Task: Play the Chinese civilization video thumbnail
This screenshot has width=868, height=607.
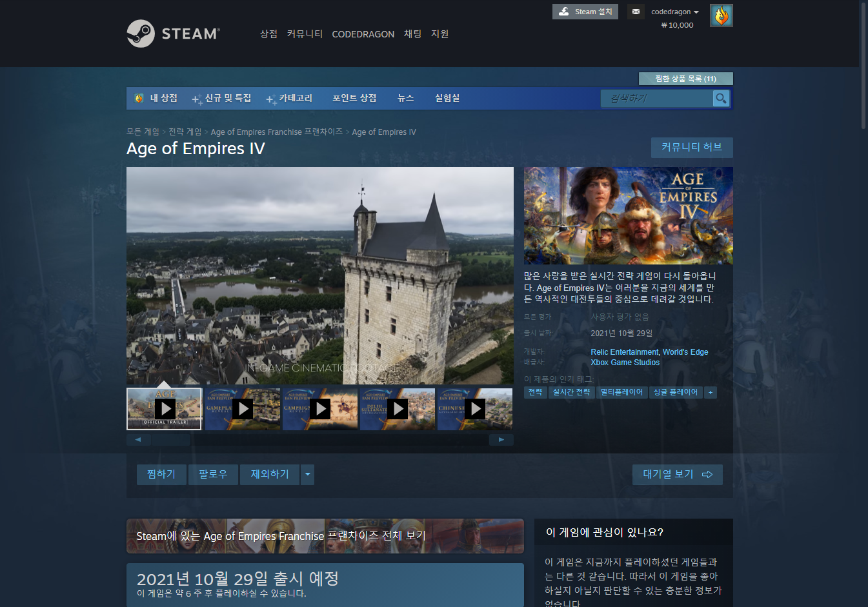Action: pyautogui.click(x=475, y=408)
